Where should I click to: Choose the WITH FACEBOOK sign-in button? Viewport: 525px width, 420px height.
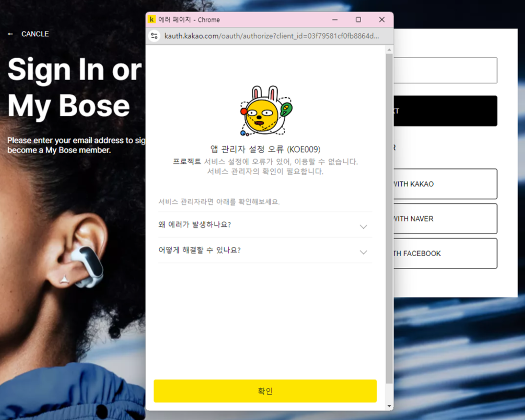(x=445, y=253)
